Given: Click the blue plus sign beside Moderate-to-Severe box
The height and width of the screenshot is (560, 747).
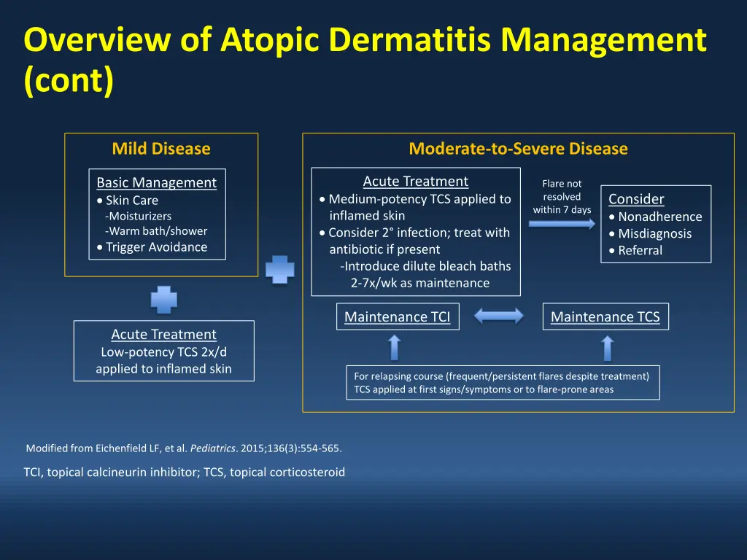Looking at the screenshot, I should 279,270.
